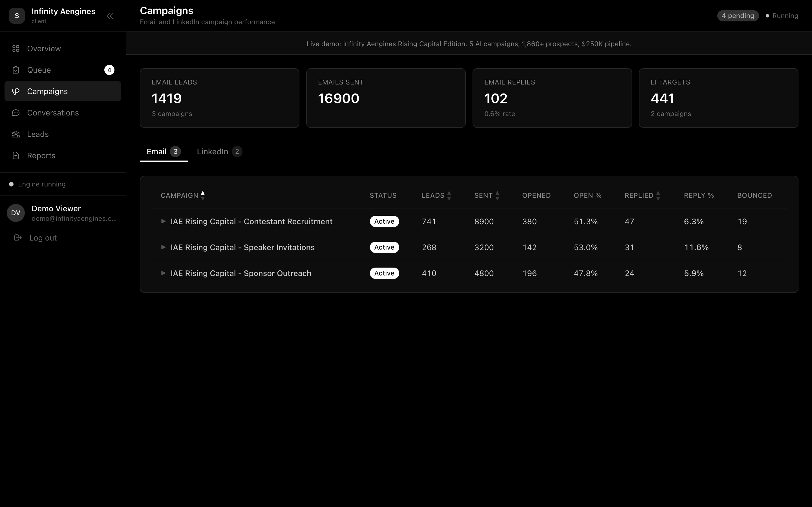Expand Contestant Recruitment campaign row
Image resolution: width=812 pixels, height=507 pixels.
coord(164,221)
